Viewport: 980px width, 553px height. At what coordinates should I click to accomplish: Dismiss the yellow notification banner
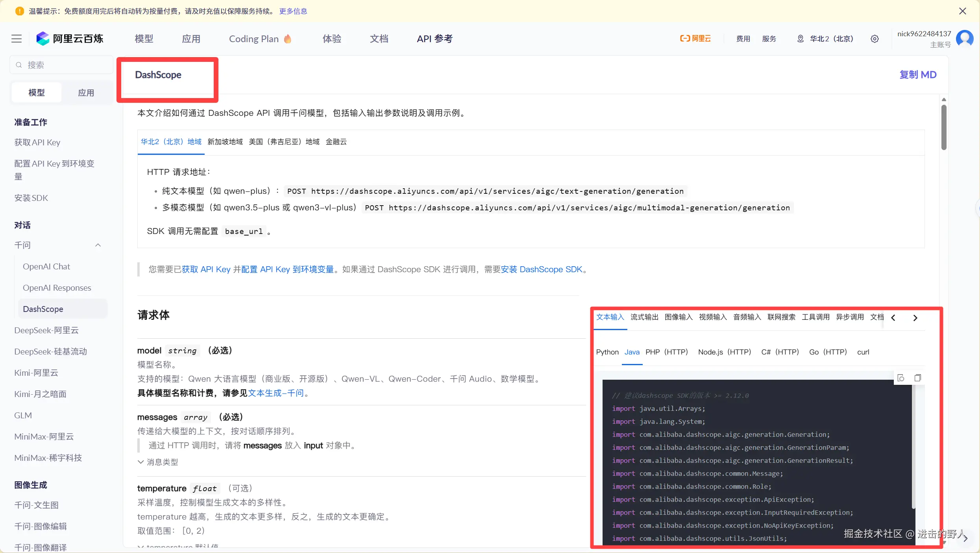[962, 11]
